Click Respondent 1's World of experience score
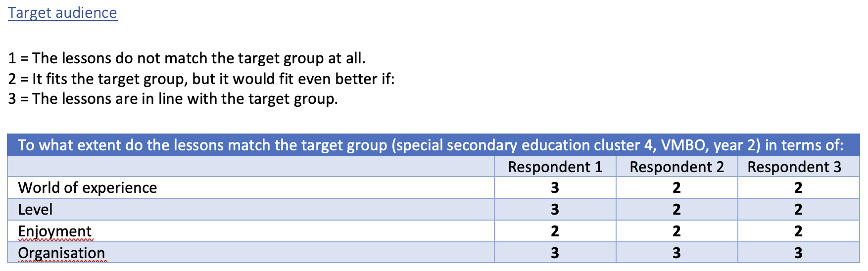The image size is (868, 271). [555, 188]
